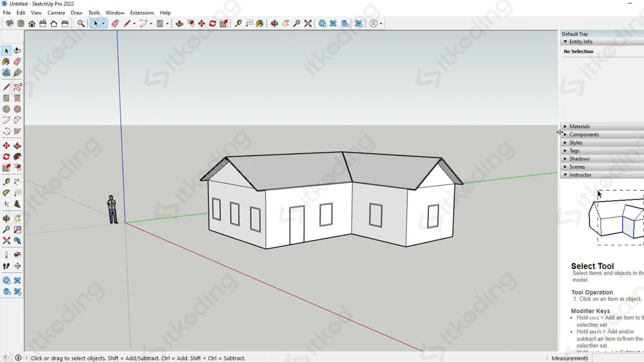644x362 pixels.
Task: Open Search SketchUp magnifier icon
Action: click(x=81, y=23)
